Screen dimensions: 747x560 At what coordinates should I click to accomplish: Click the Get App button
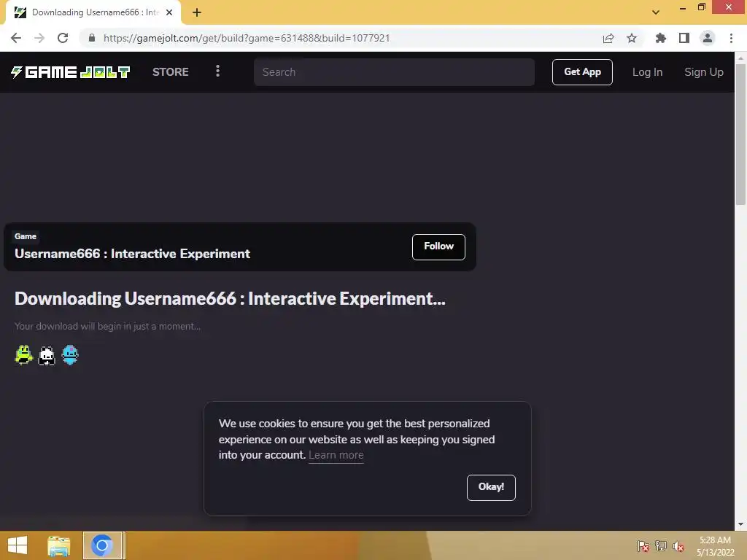pos(582,72)
